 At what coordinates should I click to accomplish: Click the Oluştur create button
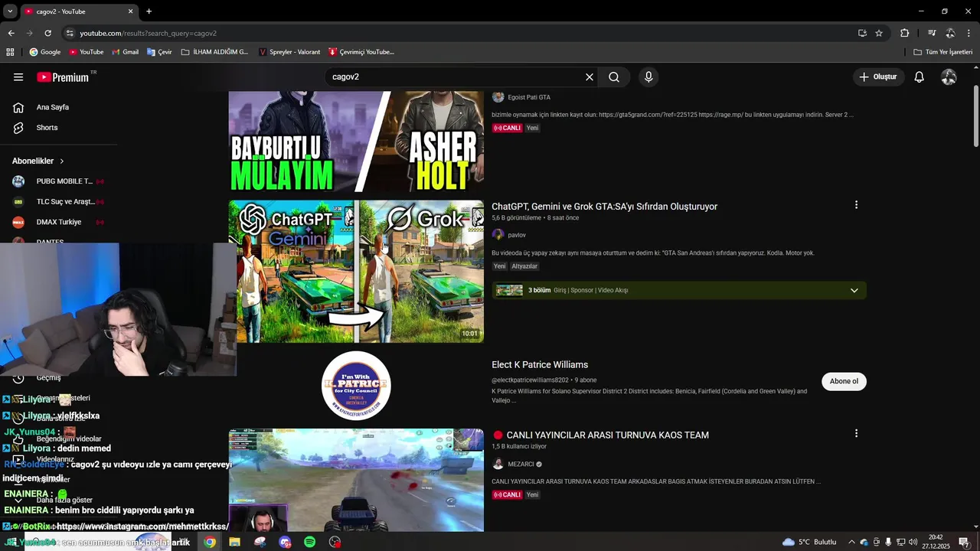[877, 77]
